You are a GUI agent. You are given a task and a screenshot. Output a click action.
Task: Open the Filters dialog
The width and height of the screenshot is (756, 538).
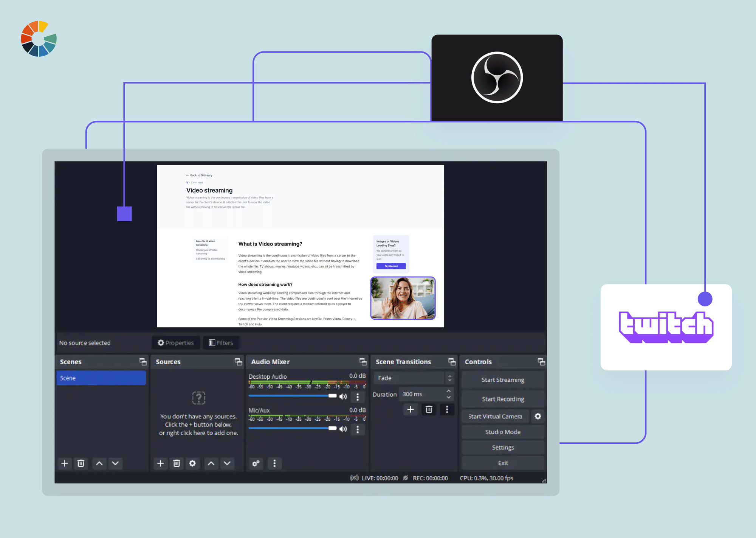pyautogui.click(x=221, y=342)
